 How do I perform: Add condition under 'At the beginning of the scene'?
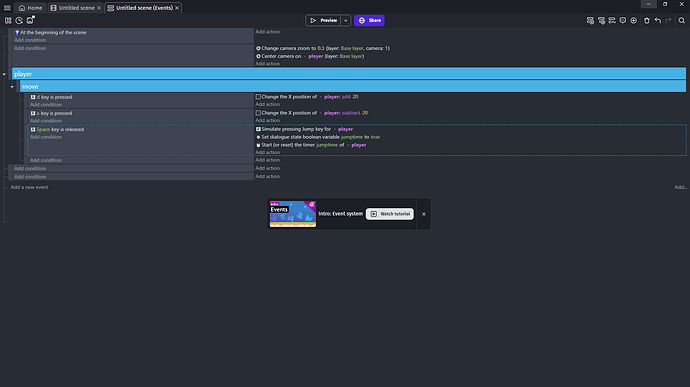pyautogui.click(x=30, y=40)
